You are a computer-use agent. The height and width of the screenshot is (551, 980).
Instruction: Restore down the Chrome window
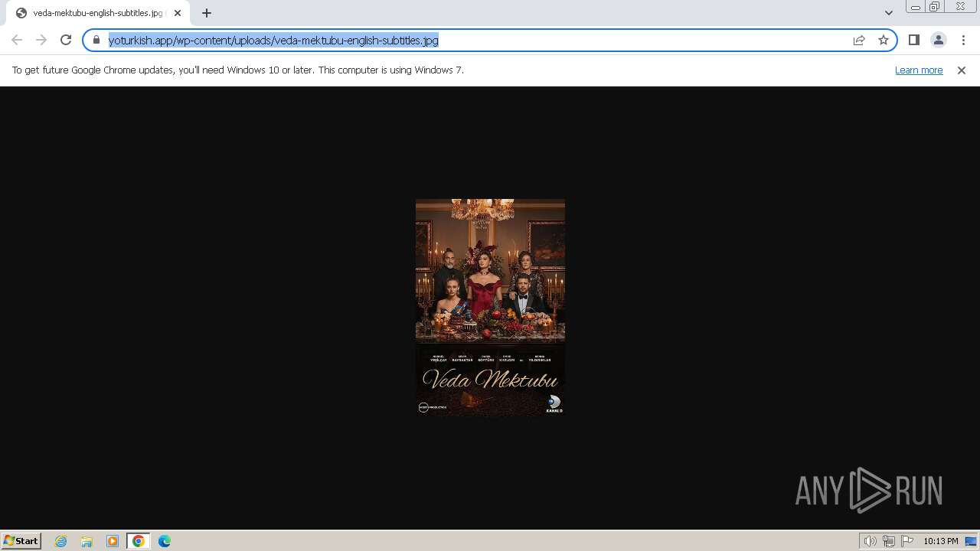[x=935, y=7]
